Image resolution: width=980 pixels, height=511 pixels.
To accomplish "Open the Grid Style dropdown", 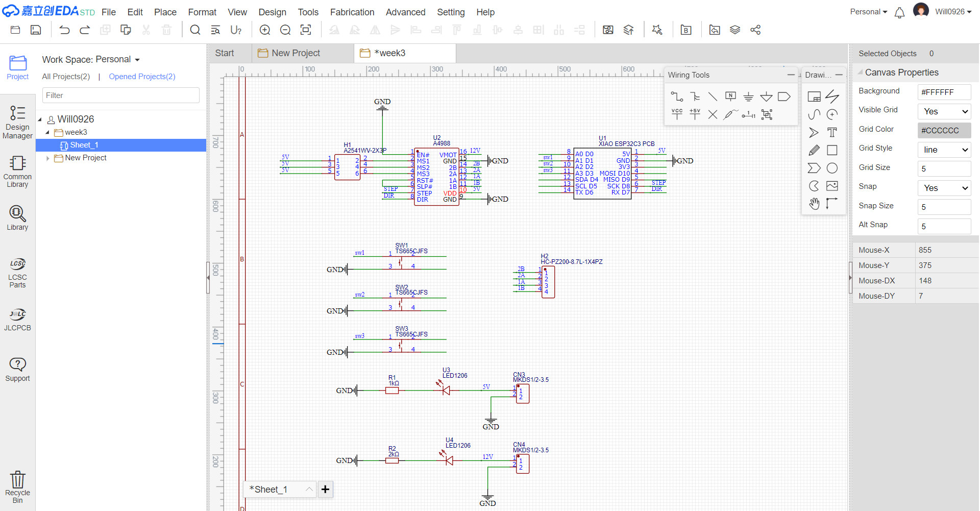I will (944, 150).
